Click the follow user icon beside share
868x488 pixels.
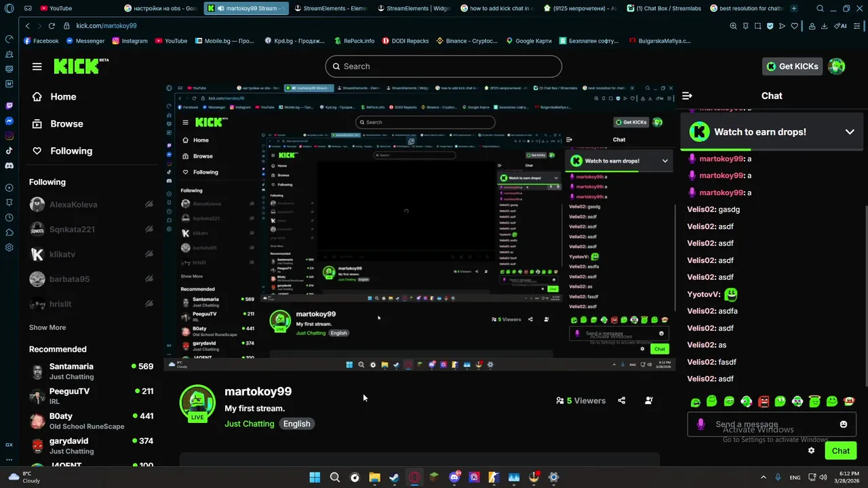click(649, 401)
